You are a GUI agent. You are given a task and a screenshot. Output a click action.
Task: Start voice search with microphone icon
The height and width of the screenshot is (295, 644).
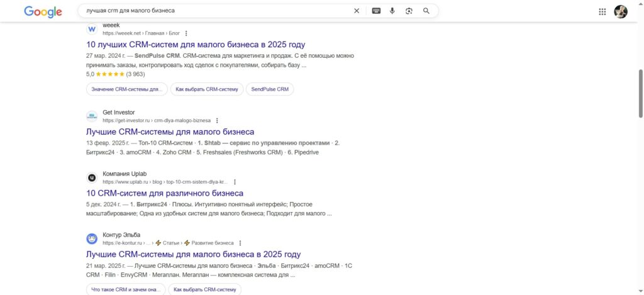[392, 11]
